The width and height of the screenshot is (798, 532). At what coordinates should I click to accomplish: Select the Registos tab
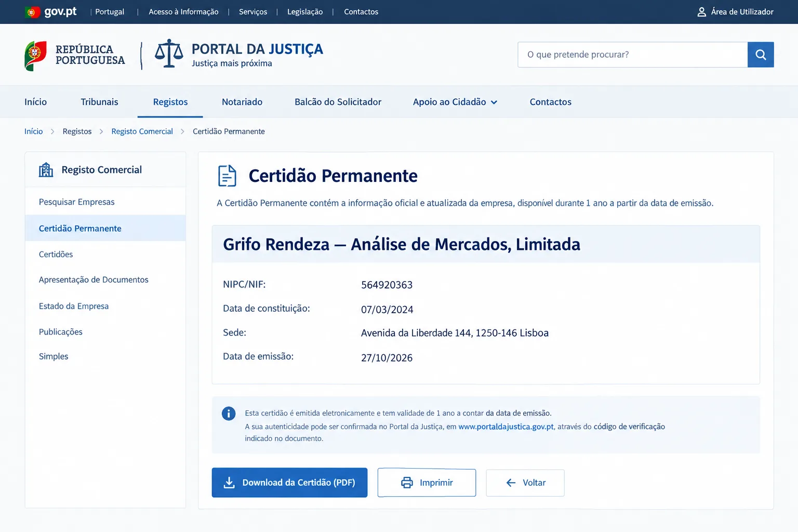coord(170,102)
